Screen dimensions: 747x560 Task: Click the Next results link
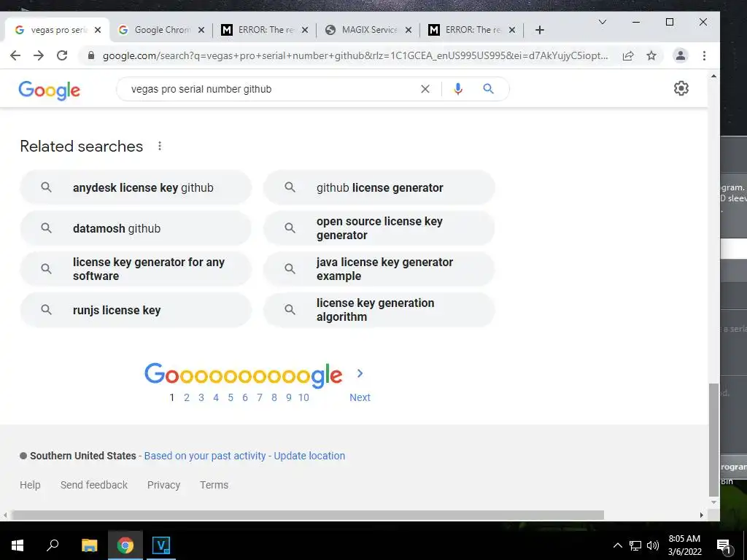(360, 397)
